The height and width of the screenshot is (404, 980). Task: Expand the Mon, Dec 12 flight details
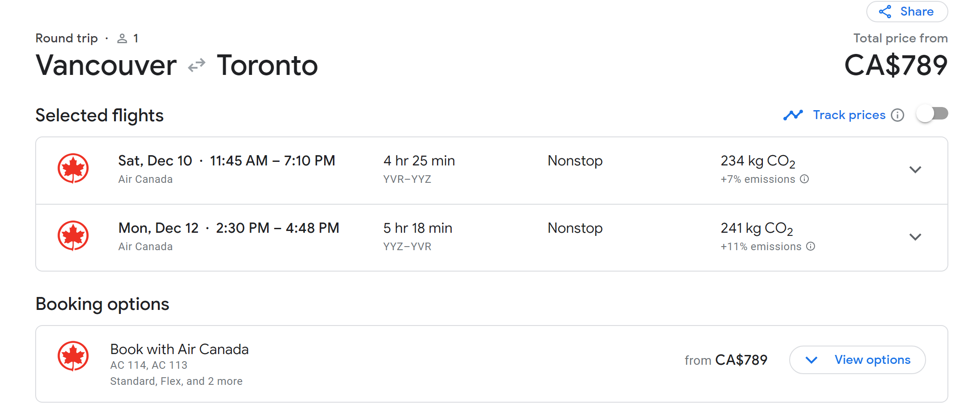point(915,237)
